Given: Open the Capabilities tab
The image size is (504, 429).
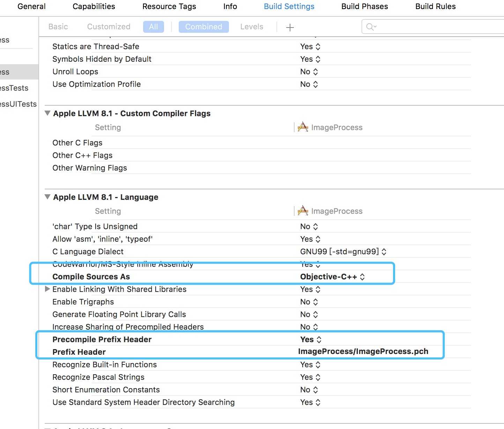Looking at the screenshot, I should click(94, 6).
